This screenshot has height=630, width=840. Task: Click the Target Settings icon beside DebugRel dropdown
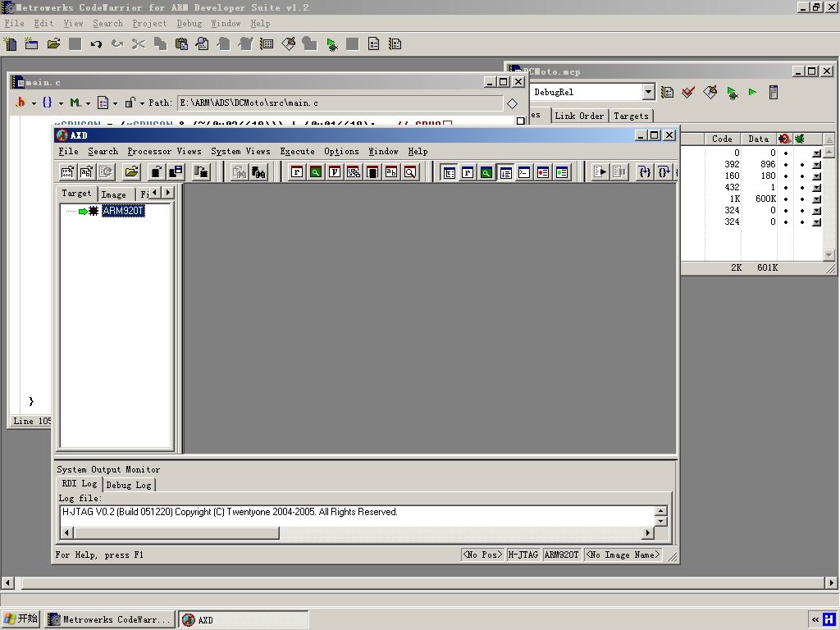(667, 92)
